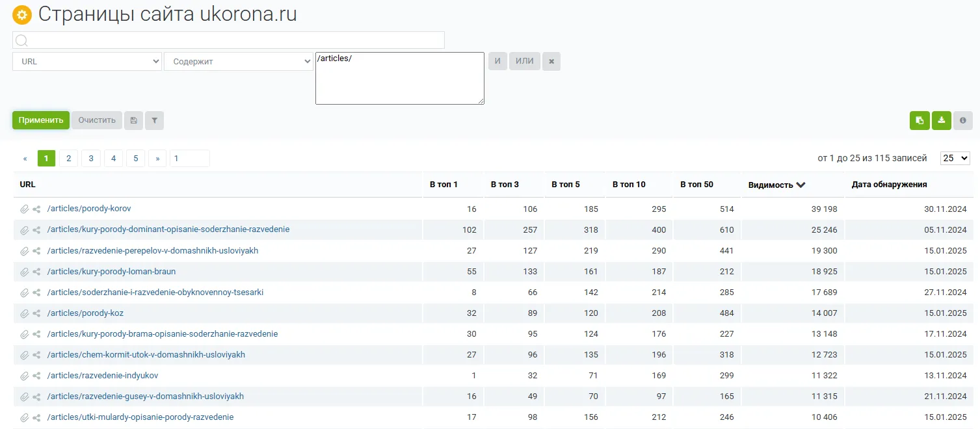
Task: Click the magnifier icon in the search field
Action: point(21,40)
